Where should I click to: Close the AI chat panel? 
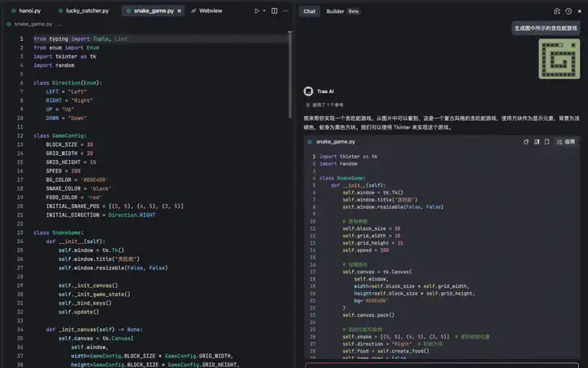pyautogui.click(x=580, y=11)
